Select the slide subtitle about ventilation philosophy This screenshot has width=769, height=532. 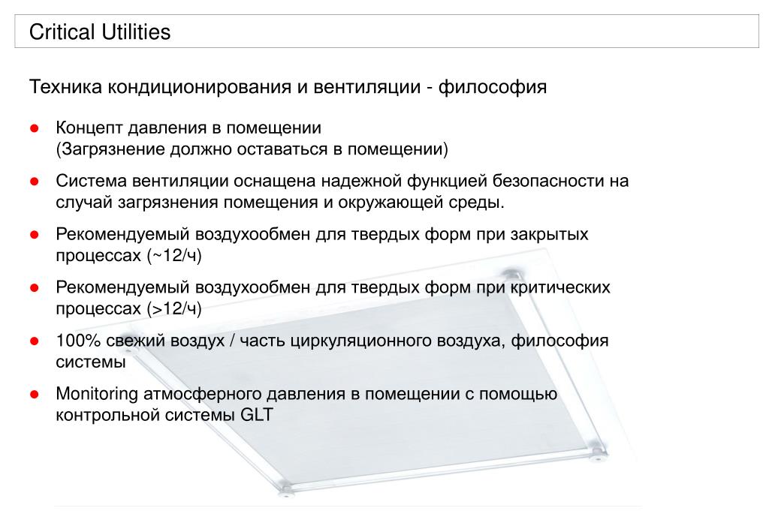tap(288, 87)
